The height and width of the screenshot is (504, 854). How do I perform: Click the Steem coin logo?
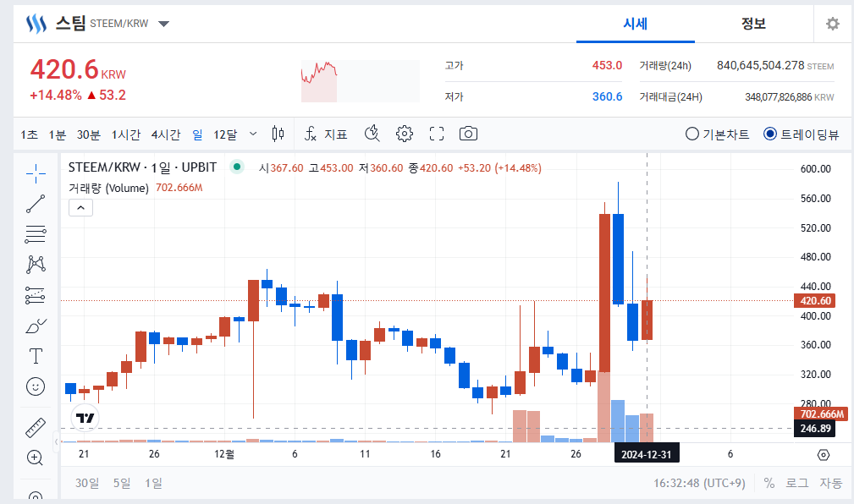pyautogui.click(x=36, y=24)
